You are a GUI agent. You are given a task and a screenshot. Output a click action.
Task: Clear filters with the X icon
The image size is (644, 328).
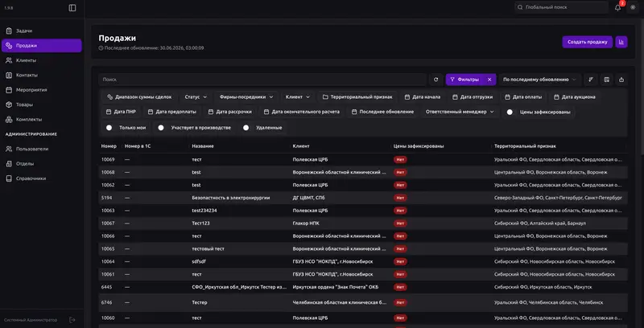pyautogui.click(x=489, y=80)
